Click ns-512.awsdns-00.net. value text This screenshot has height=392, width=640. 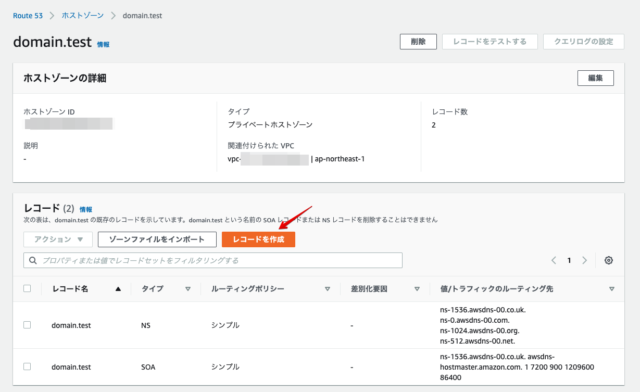click(478, 341)
